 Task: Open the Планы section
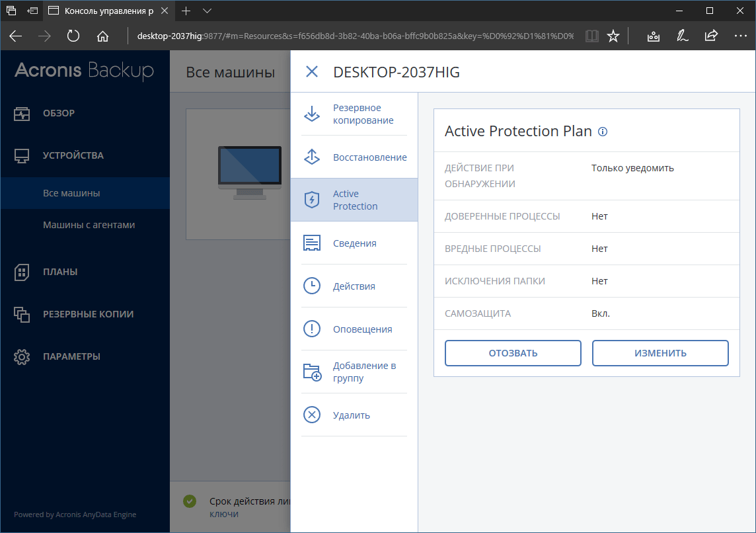tap(60, 272)
